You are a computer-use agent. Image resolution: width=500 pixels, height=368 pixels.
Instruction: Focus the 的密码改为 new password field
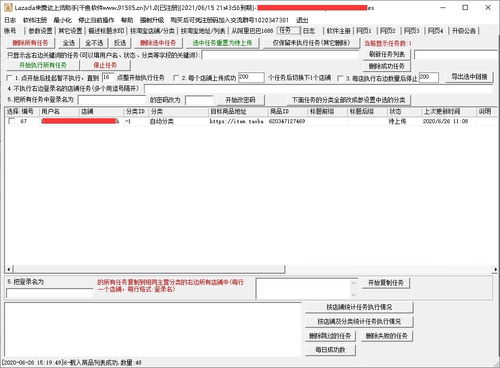click(x=199, y=100)
